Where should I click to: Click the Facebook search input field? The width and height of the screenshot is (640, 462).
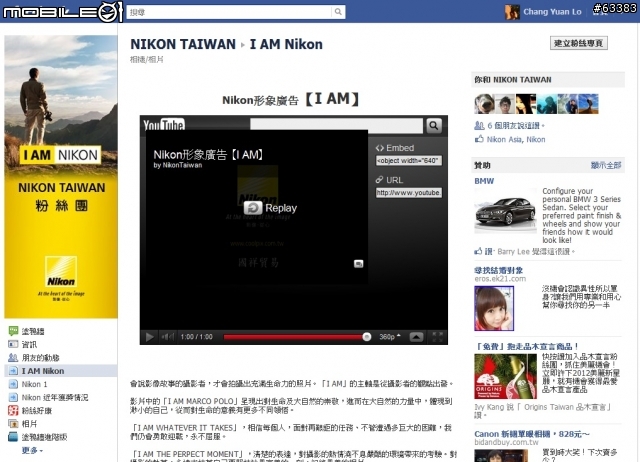229,12
